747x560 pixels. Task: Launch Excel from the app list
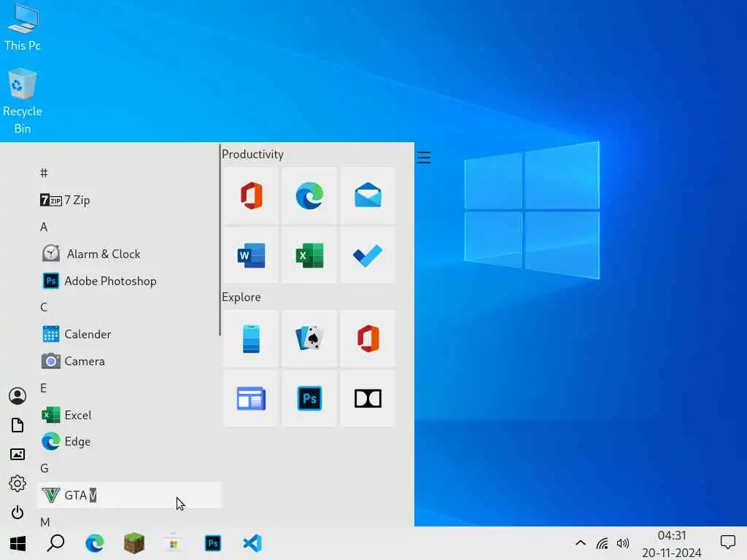[x=128, y=415]
